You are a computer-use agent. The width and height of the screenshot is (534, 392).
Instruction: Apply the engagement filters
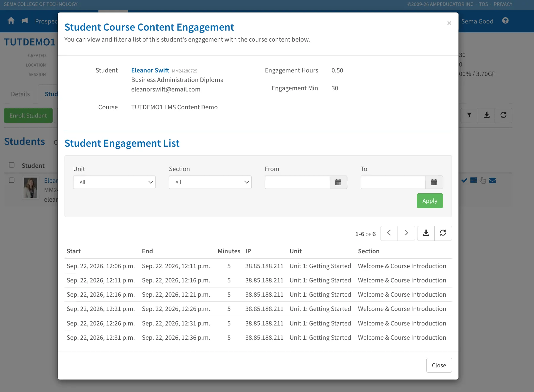click(430, 201)
